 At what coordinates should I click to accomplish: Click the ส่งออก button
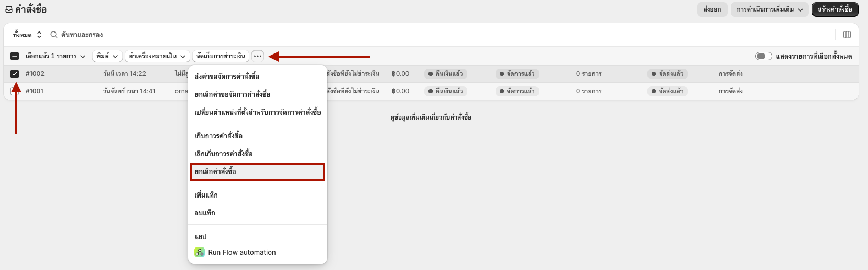[712, 9]
